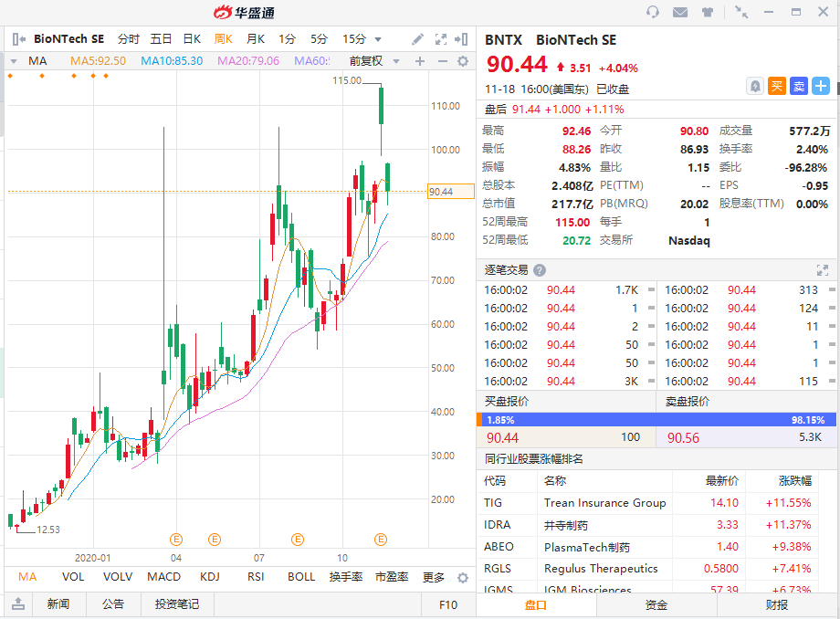Select the VOLV indicator

point(118,577)
